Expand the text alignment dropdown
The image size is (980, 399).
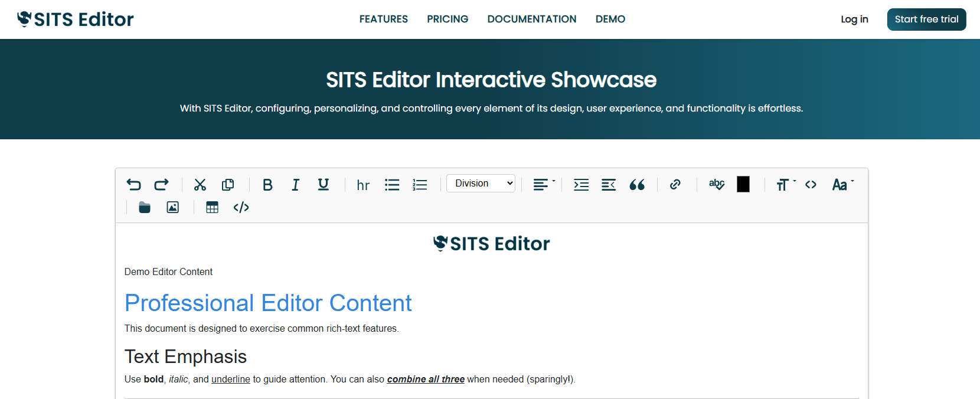click(544, 185)
